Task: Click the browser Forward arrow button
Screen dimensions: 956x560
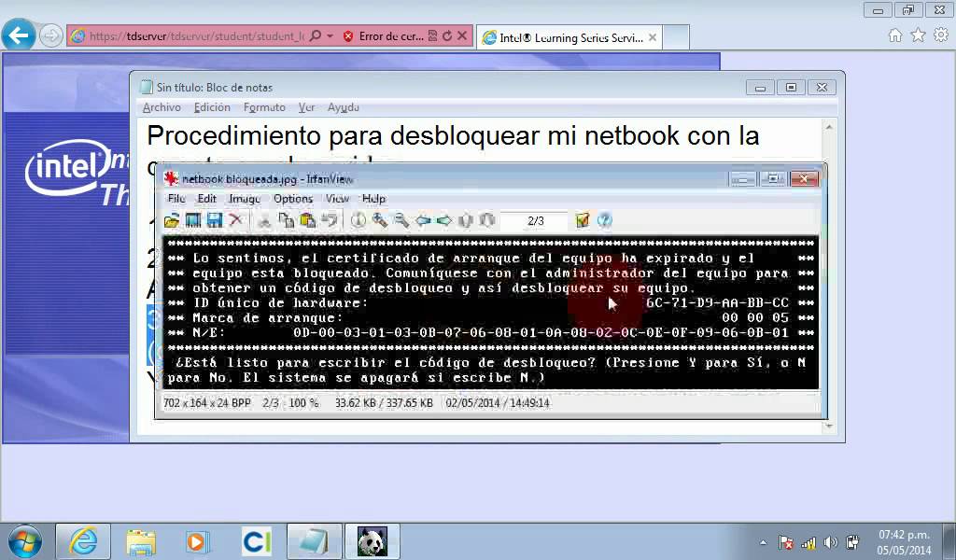Action: tap(50, 36)
